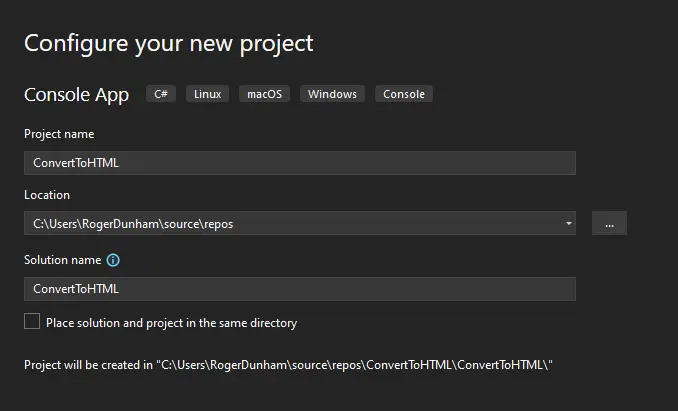Expand the Location dropdown arrow
Screen dimensions: 678x411
tap(569, 224)
